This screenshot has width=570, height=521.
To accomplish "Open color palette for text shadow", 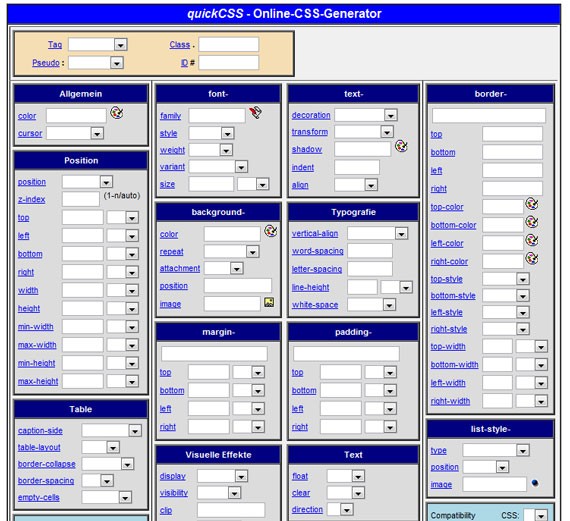I will coord(401,146).
